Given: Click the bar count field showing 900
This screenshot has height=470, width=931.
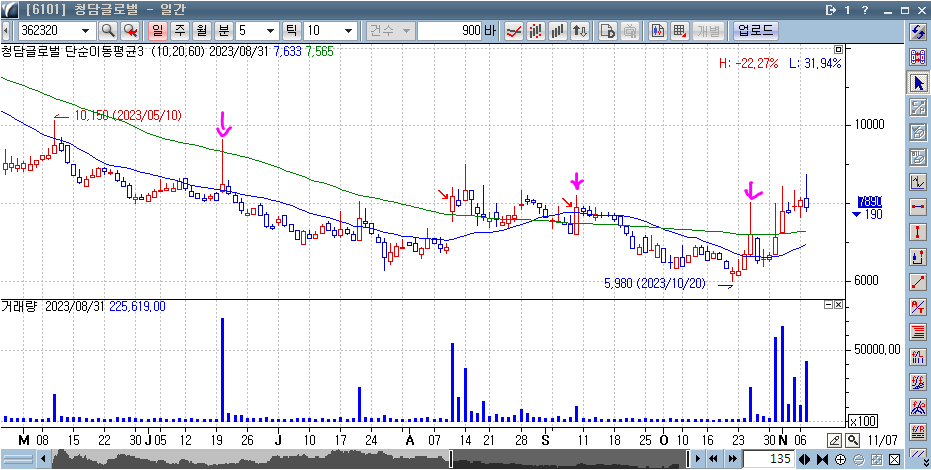Looking at the screenshot, I should (455, 30).
